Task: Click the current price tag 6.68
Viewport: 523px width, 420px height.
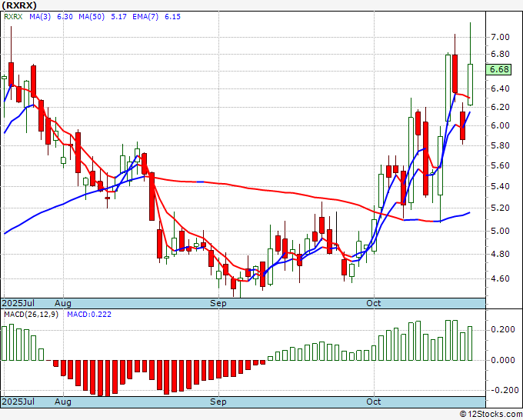Action: 498,69
